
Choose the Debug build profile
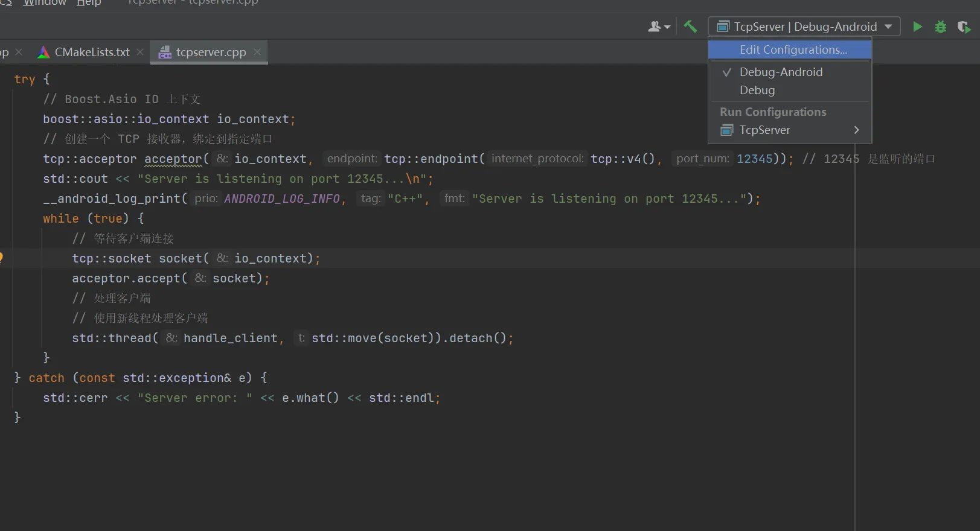(757, 90)
